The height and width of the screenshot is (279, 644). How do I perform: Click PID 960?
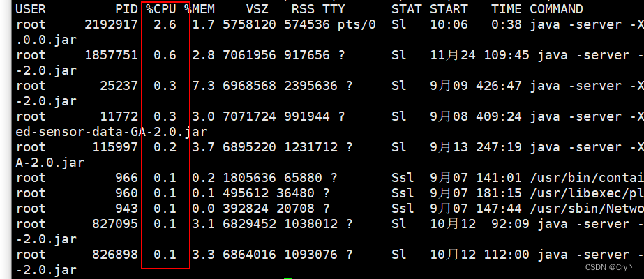[126, 193]
